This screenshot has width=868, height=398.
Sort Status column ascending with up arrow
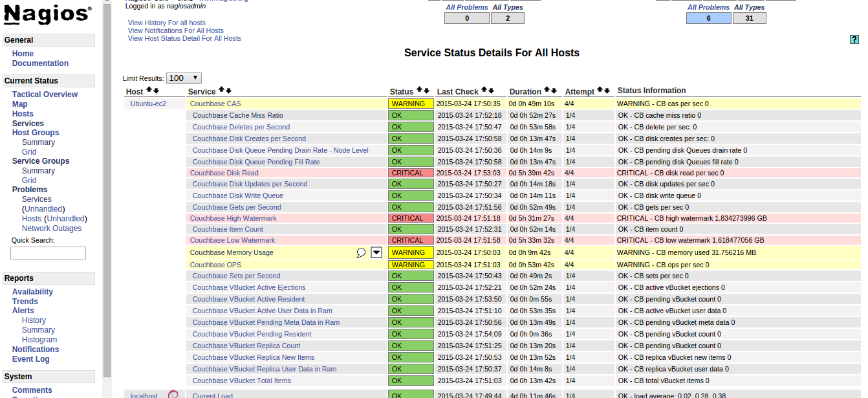(420, 91)
